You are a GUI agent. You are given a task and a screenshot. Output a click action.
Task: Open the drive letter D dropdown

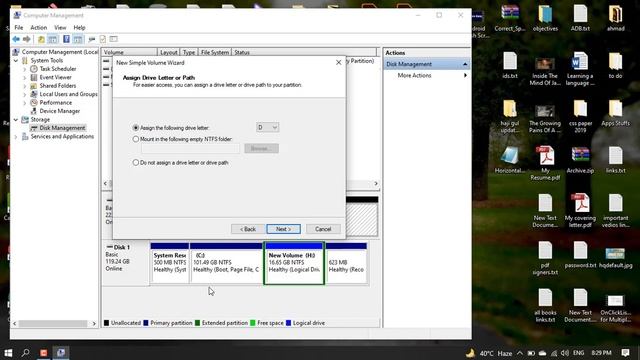point(267,127)
